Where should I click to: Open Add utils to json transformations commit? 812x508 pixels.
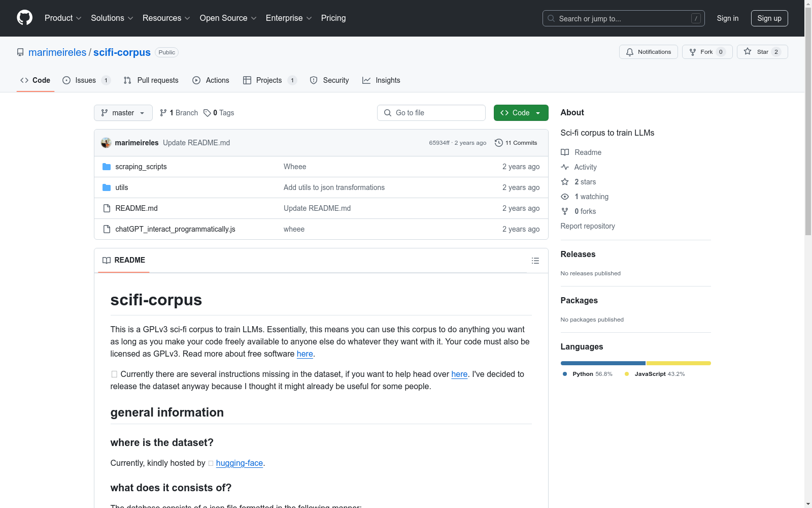coord(334,187)
